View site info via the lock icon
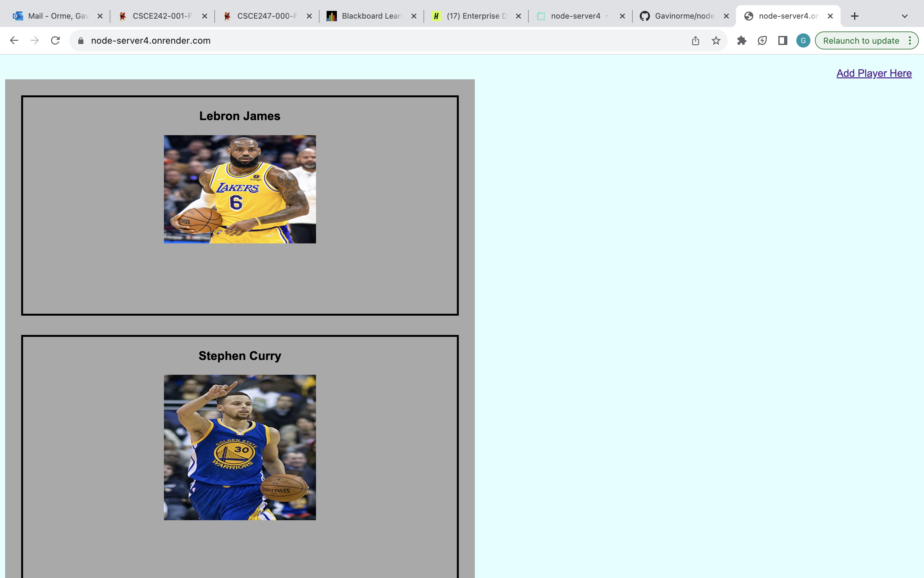924x578 pixels. 81,40
